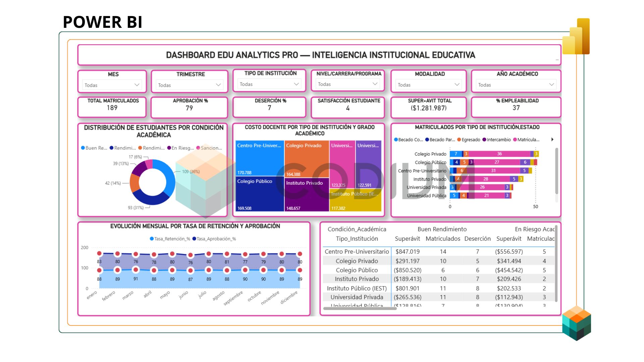Open the MODALIDAD slicer dropdown

coord(428,85)
